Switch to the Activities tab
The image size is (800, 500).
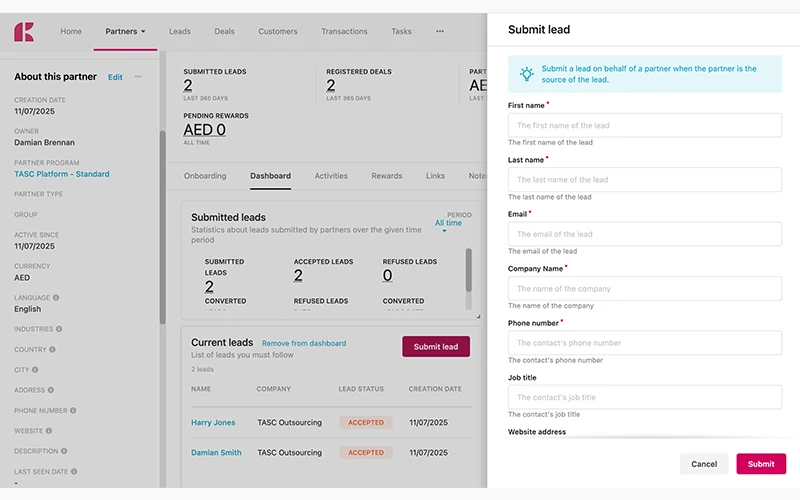331,176
